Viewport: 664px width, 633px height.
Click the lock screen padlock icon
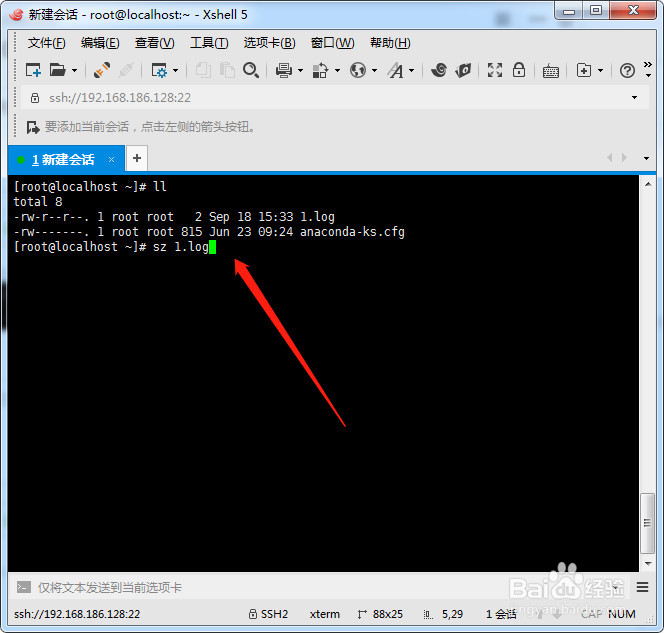point(519,70)
